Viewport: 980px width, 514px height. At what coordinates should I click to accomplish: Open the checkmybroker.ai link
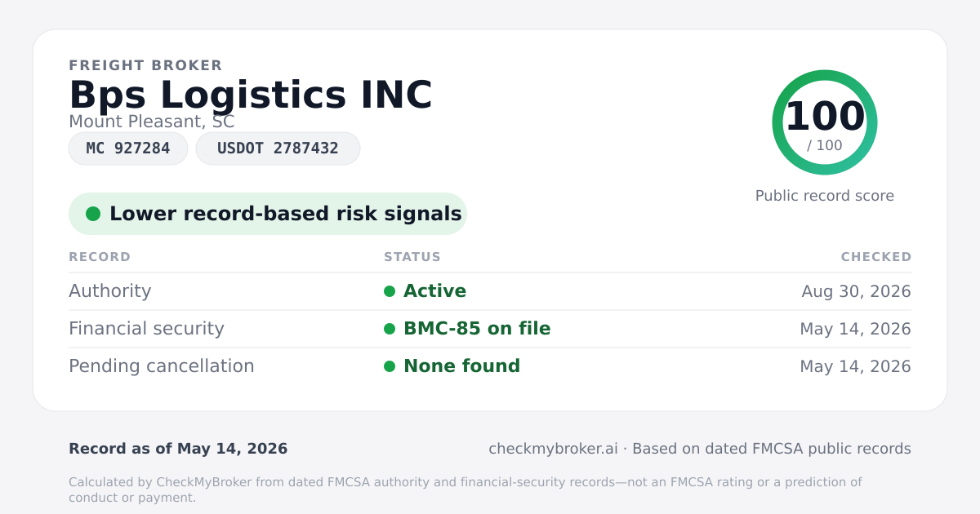pos(553,449)
